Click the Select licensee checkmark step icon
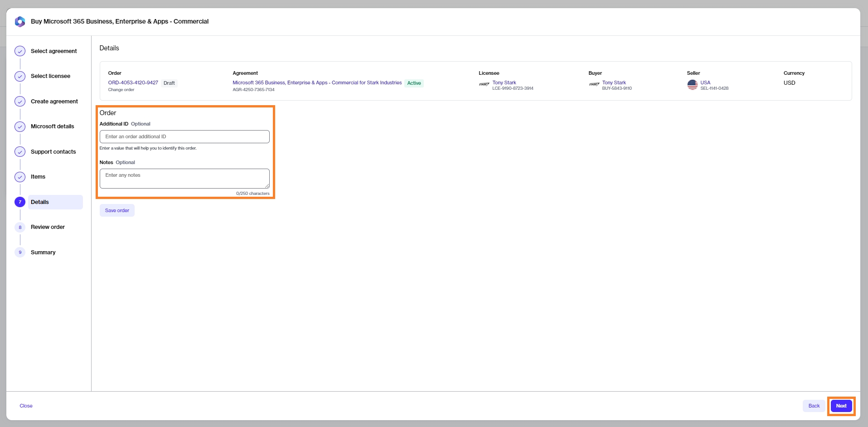868x427 pixels. [20, 76]
